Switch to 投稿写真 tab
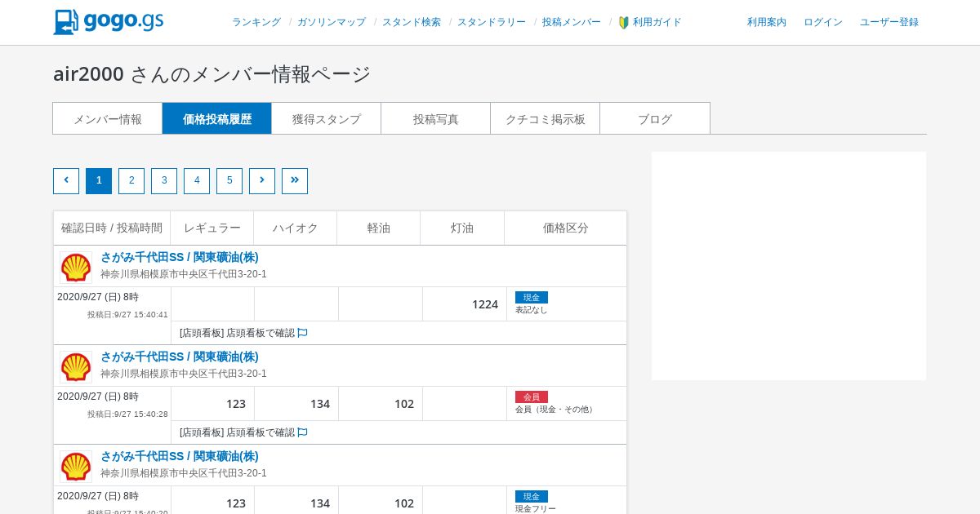980x514 pixels. point(436,118)
